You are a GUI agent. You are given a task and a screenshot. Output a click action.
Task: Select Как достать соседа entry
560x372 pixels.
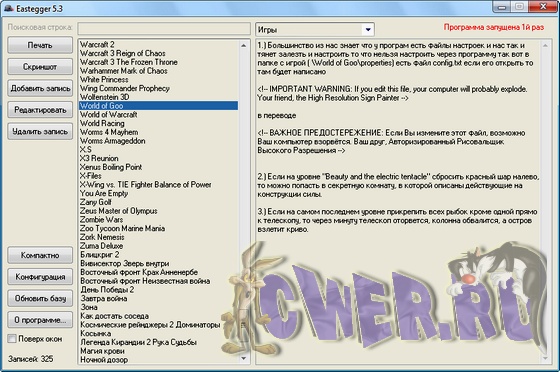158,316
